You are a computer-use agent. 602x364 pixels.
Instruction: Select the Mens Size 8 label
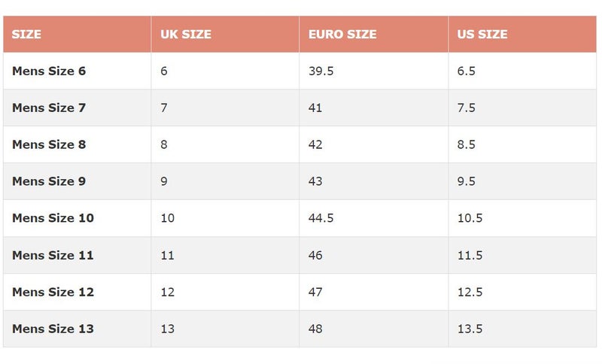coord(49,144)
